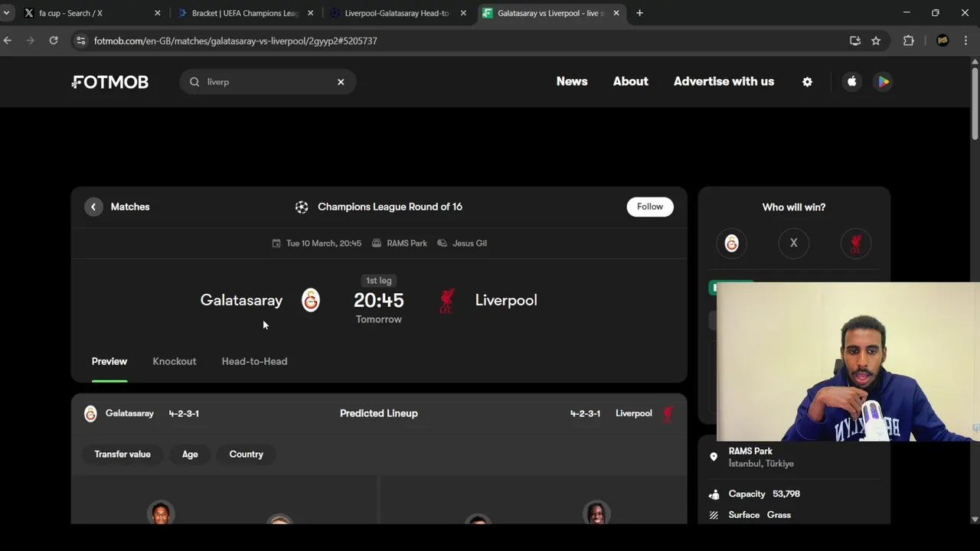Click the Liverpool crest in Predicted Lineup header

click(x=668, y=413)
